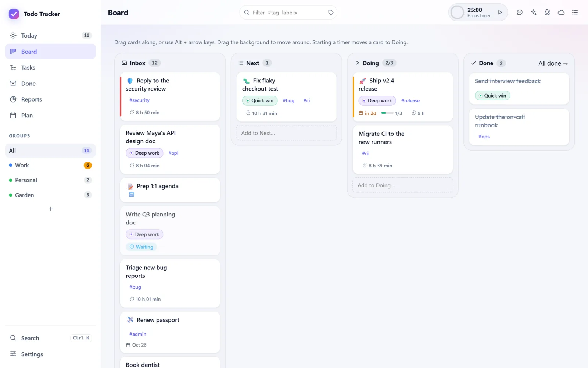Click the cloud sync icon
Viewport: 588px width, 368px height.
click(x=561, y=13)
